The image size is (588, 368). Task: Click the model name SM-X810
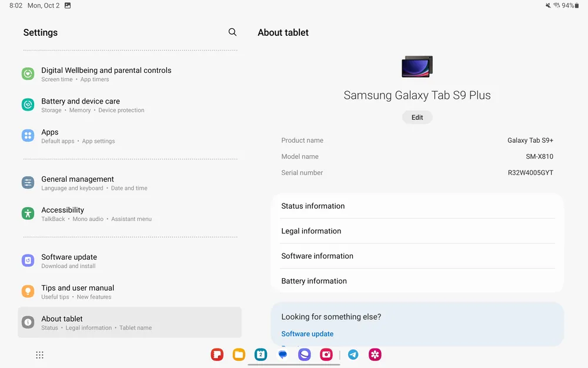[x=539, y=156]
